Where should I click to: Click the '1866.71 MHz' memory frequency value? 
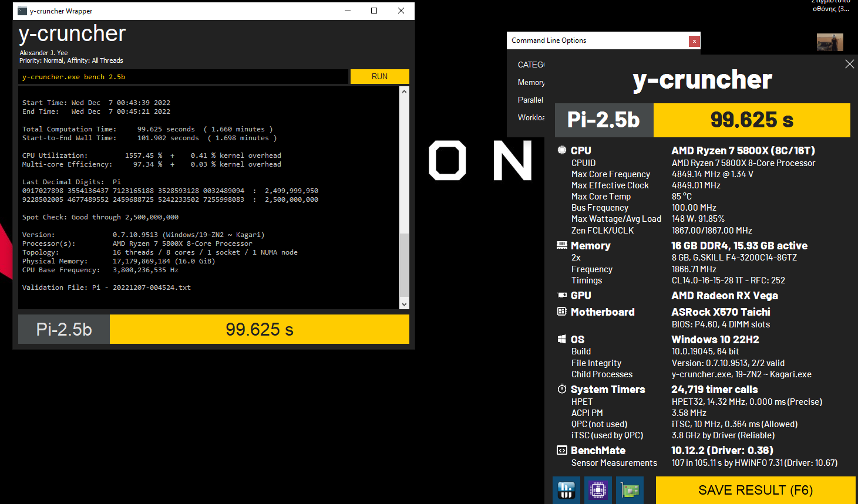(x=694, y=269)
